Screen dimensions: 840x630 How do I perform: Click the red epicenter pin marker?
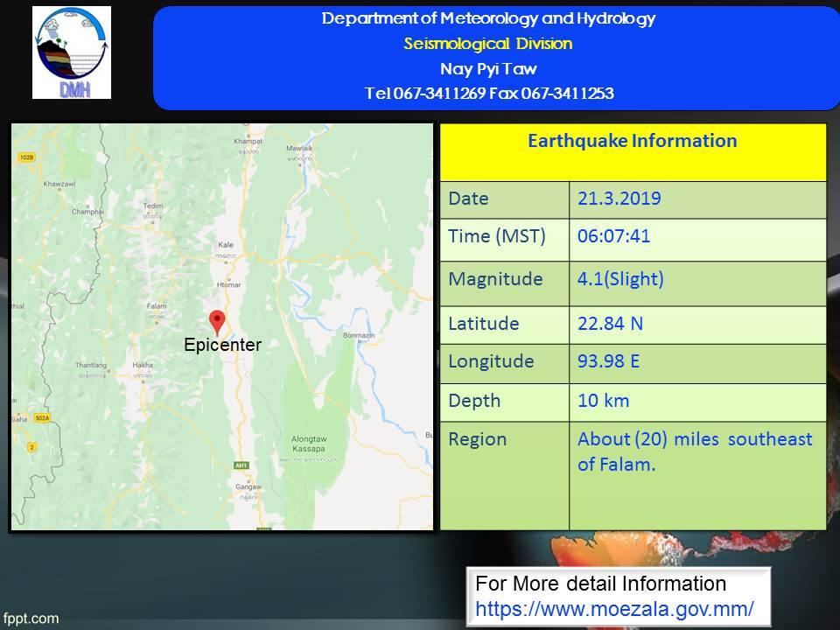click(x=218, y=320)
